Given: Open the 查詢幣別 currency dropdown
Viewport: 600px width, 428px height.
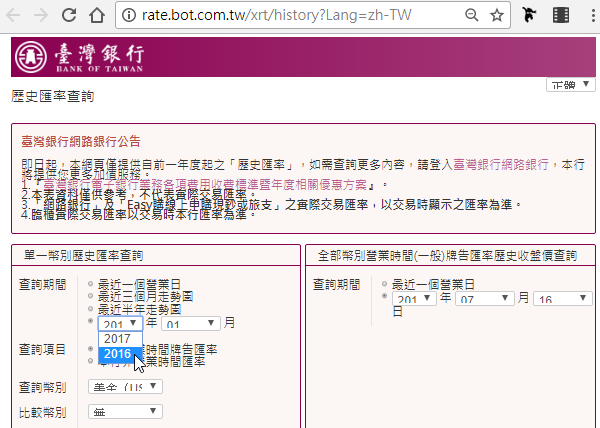Looking at the screenshot, I should pos(125,386).
